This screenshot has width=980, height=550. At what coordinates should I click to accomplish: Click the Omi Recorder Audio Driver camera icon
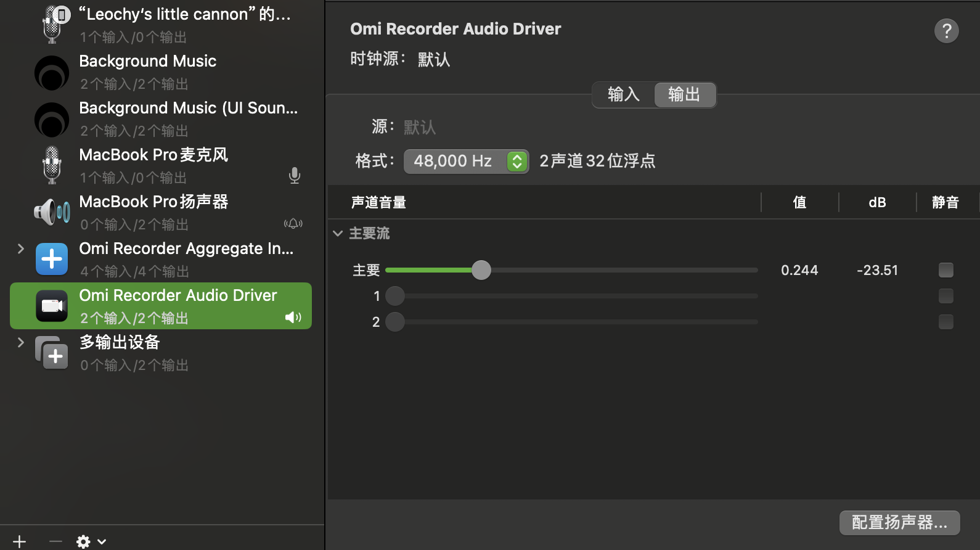click(52, 306)
